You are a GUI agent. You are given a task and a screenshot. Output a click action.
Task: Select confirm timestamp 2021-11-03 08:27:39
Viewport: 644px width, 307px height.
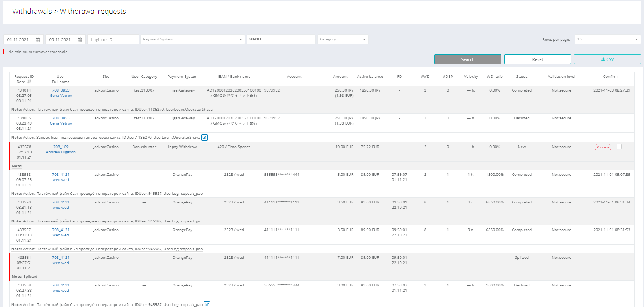612,90
